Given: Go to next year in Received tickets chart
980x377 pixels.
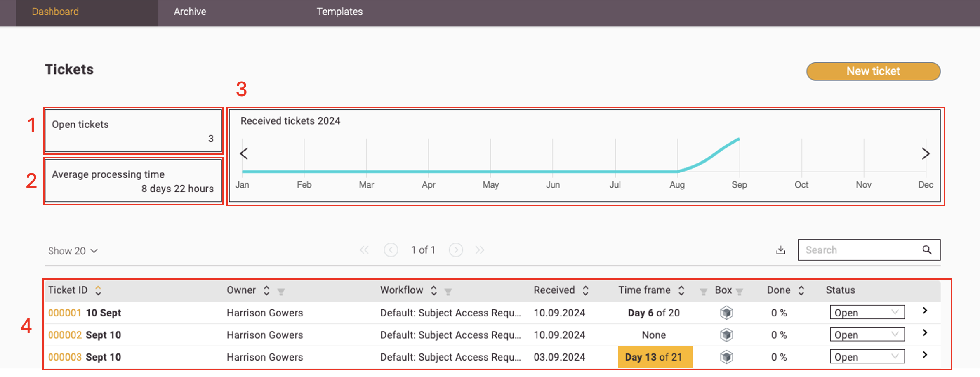Looking at the screenshot, I should click(x=926, y=153).
